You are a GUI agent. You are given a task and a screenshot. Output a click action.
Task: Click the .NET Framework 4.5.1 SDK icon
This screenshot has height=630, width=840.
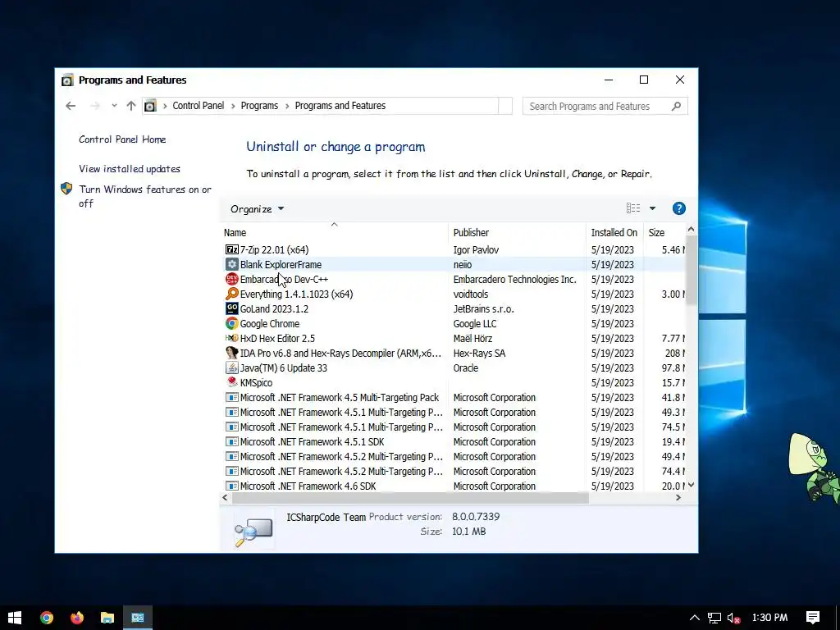coord(232,441)
